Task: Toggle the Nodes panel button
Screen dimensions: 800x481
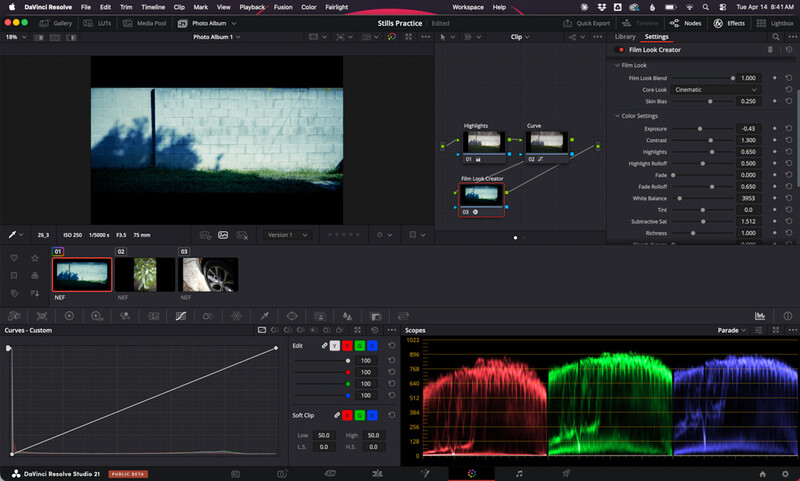Action: click(686, 23)
